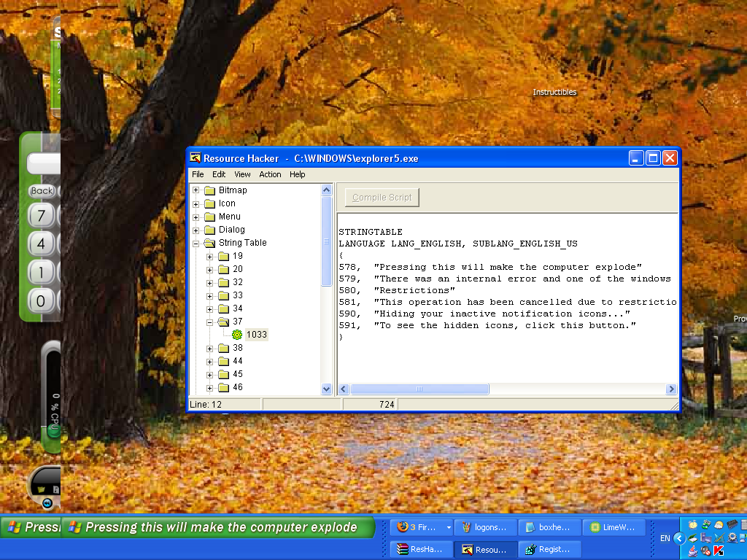Screen dimensions: 747x560
Task: Click the resource tree vertical scrollbar thumb
Action: tap(326, 241)
